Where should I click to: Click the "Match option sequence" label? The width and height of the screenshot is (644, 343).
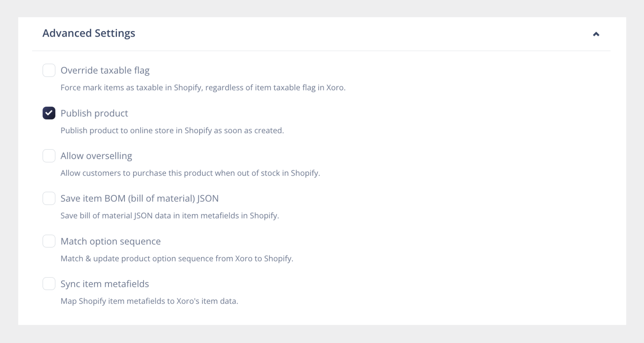pos(111,241)
